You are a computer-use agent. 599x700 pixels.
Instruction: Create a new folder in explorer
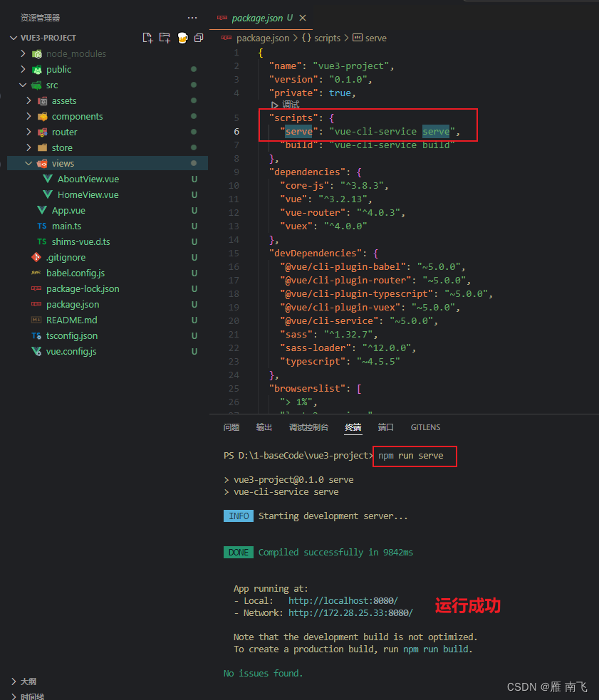click(x=165, y=37)
